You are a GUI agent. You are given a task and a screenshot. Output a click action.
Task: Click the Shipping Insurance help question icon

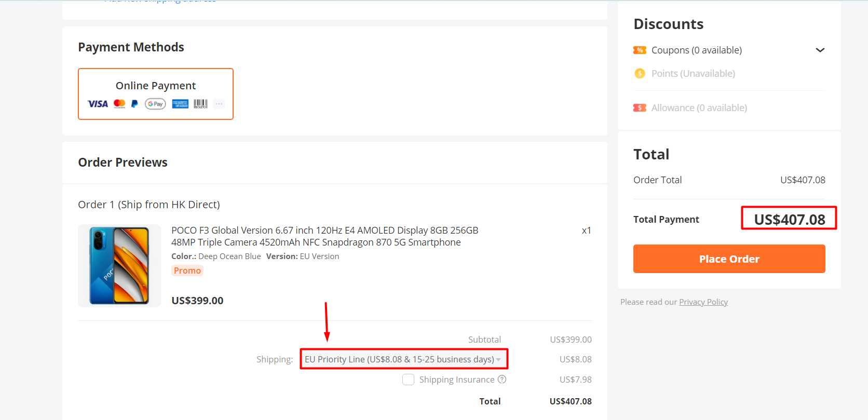pos(502,380)
